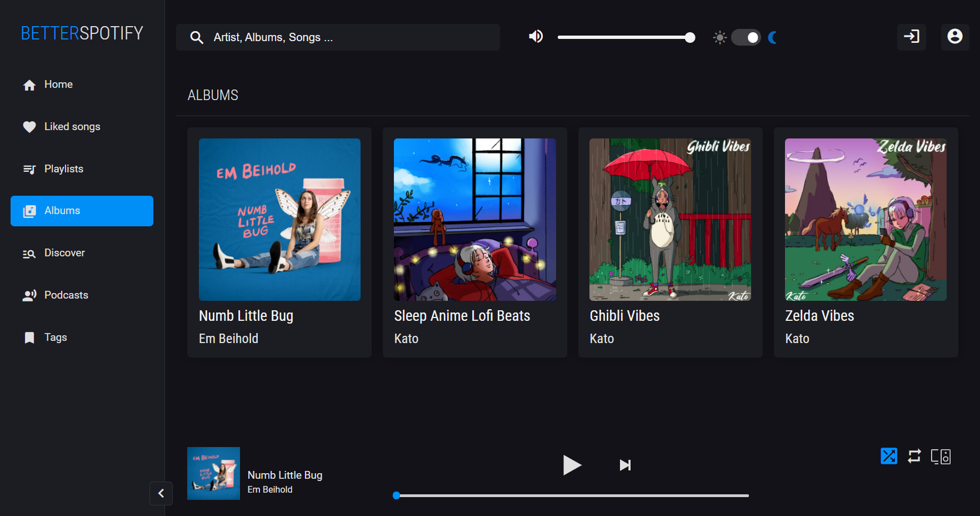Open Home in the sidebar
The height and width of the screenshot is (516, 980).
(82, 85)
